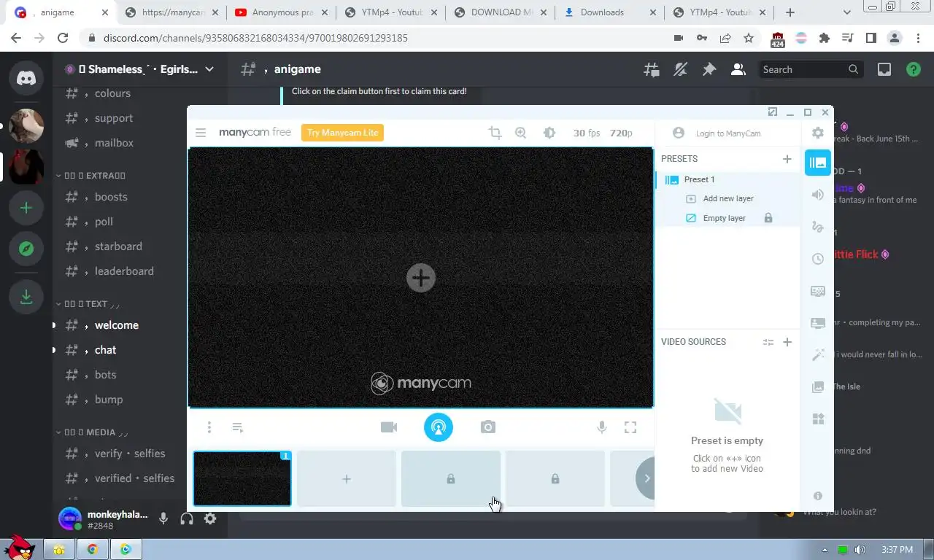Open ManyCam brightness and contrast adjustment
This screenshot has width=934, height=560.
point(549,133)
